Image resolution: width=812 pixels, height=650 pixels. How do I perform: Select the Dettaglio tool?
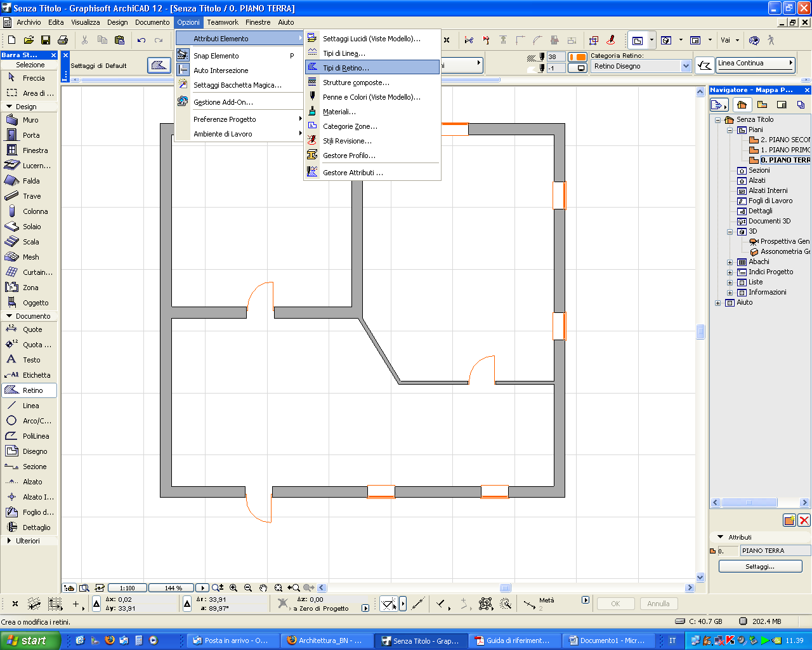[x=29, y=527]
